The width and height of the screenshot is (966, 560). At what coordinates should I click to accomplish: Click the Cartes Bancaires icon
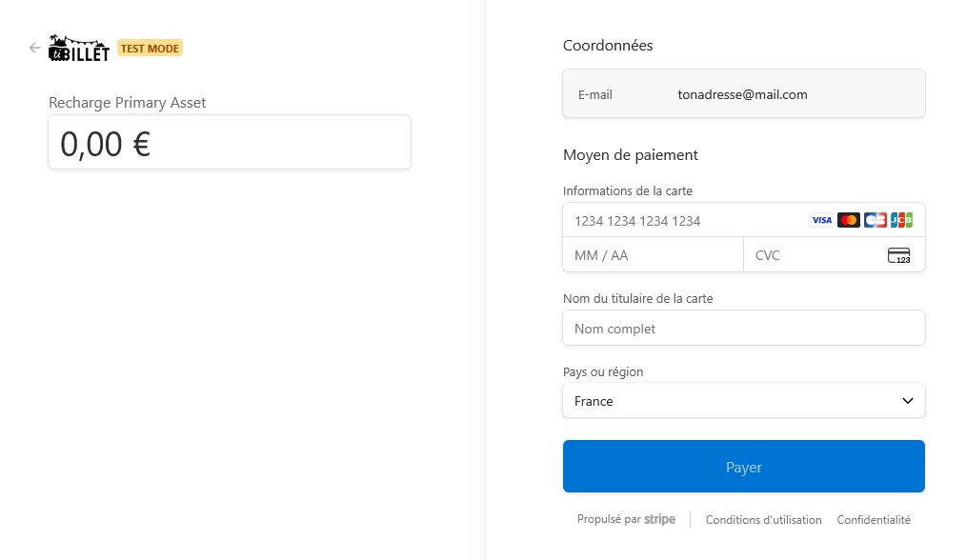(x=875, y=220)
